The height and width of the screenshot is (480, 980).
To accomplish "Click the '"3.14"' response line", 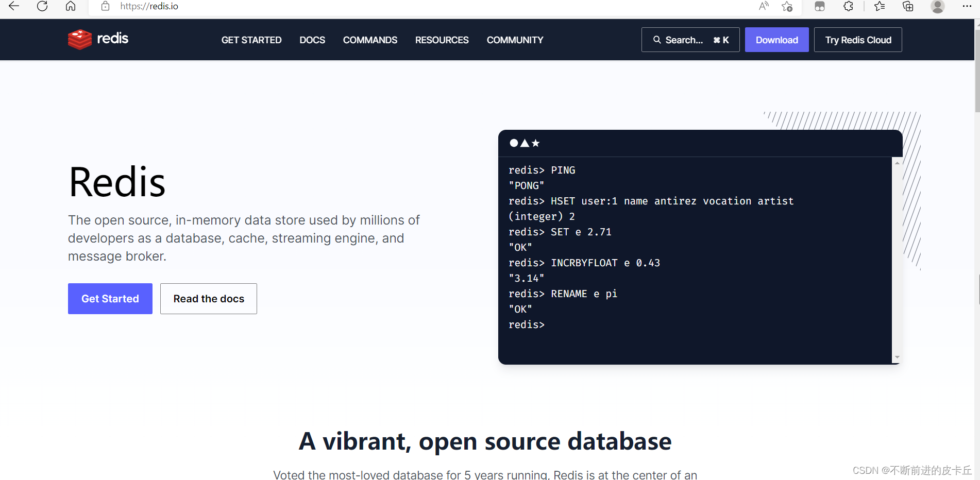I will [527, 278].
